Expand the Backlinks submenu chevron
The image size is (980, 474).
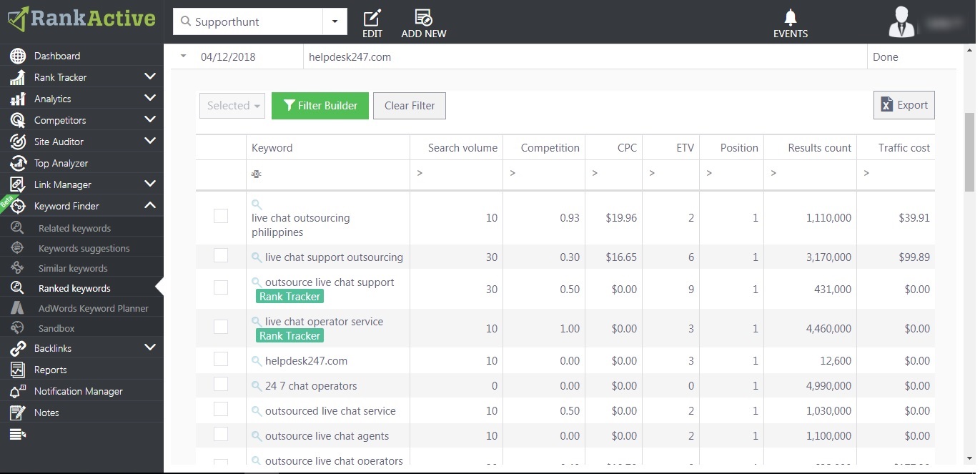pos(149,347)
